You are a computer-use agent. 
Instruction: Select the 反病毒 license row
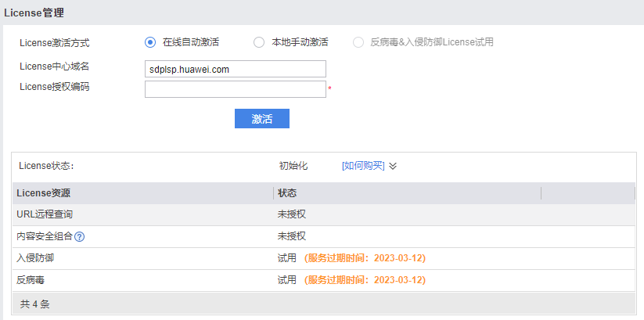pyautogui.click(x=31, y=280)
